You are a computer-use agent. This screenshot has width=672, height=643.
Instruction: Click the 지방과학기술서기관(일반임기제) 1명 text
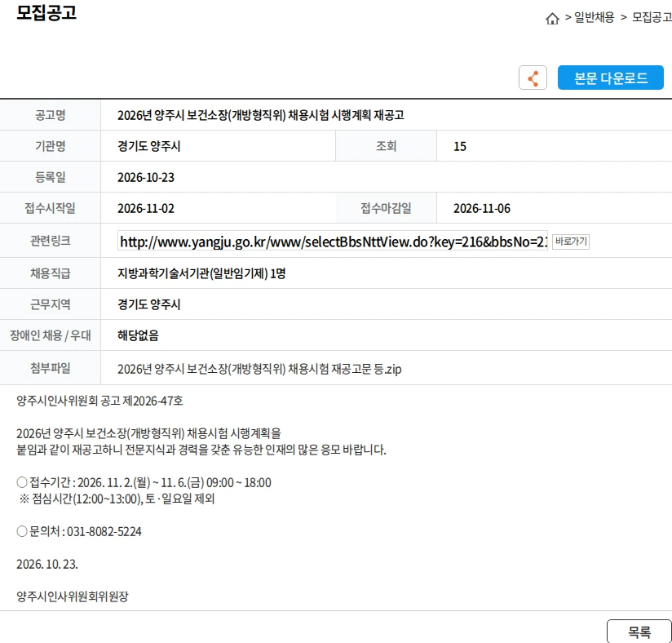(x=201, y=273)
